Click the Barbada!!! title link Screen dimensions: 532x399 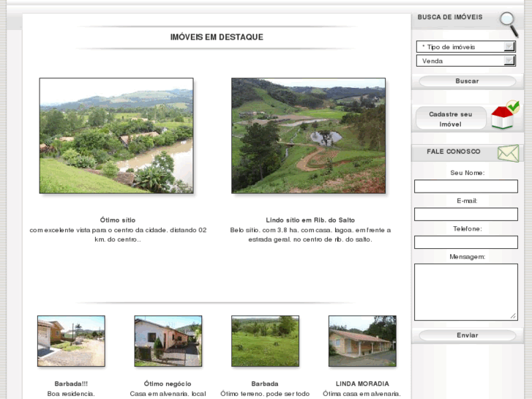coord(71,384)
